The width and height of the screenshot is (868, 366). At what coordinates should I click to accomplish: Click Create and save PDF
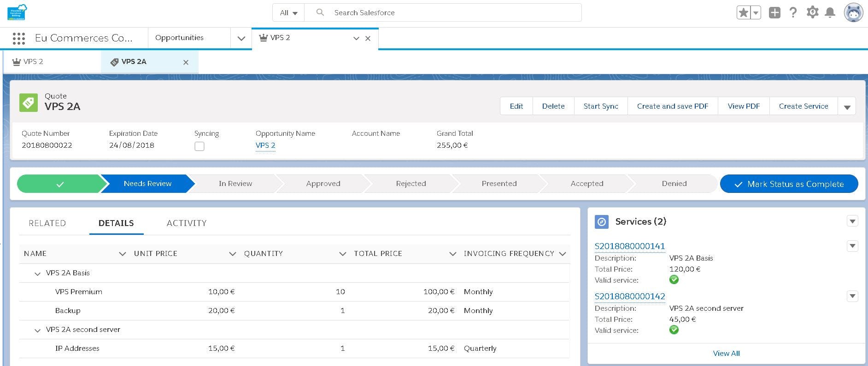673,106
